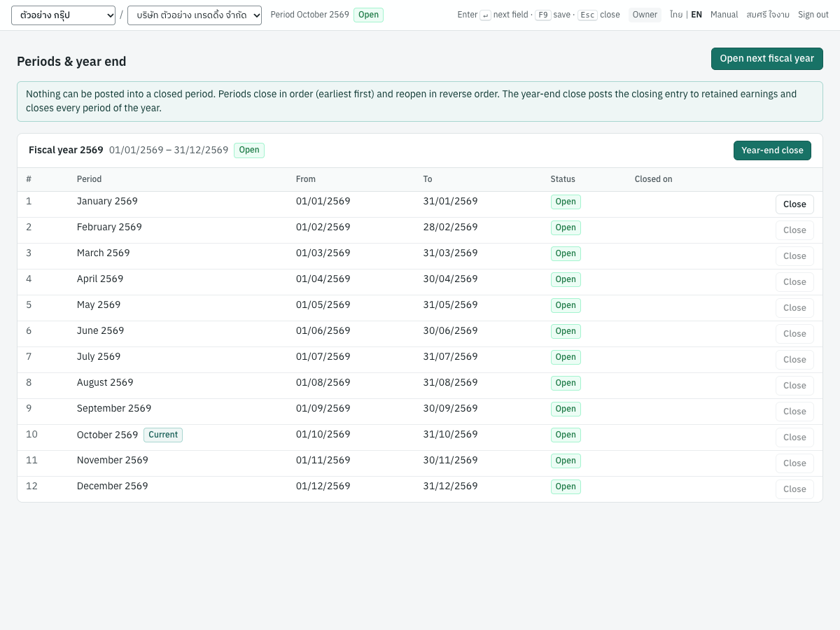The height and width of the screenshot is (630, 840).
Task: Click the Fiscal year 2569 heading
Action: (66, 150)
